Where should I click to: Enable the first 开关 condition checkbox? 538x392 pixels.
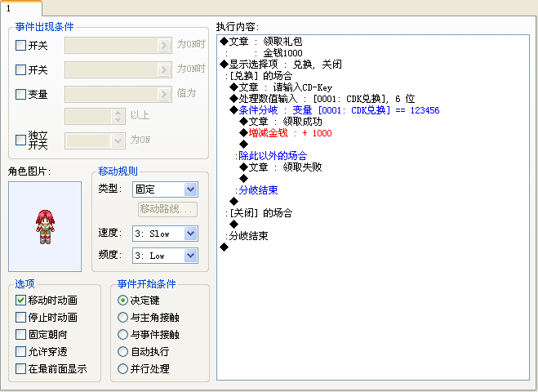tap(20, 45)
